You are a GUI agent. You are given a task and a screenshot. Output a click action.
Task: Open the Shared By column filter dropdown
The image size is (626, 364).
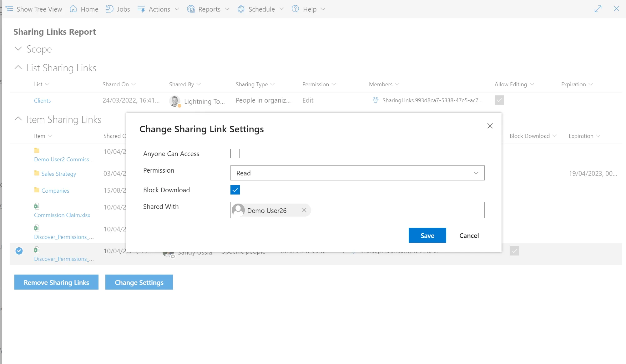[199, 84]
